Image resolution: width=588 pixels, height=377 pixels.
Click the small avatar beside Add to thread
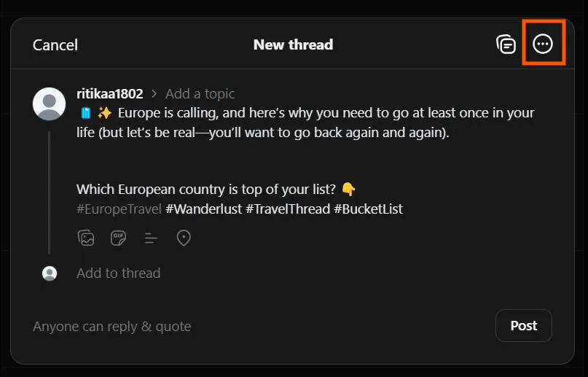[x=50, y=273]
